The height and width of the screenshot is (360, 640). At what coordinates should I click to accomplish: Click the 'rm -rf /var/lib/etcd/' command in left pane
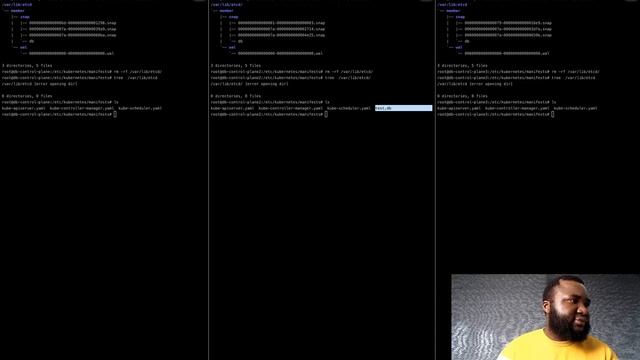pyautogui.click(x=138, y=72)
